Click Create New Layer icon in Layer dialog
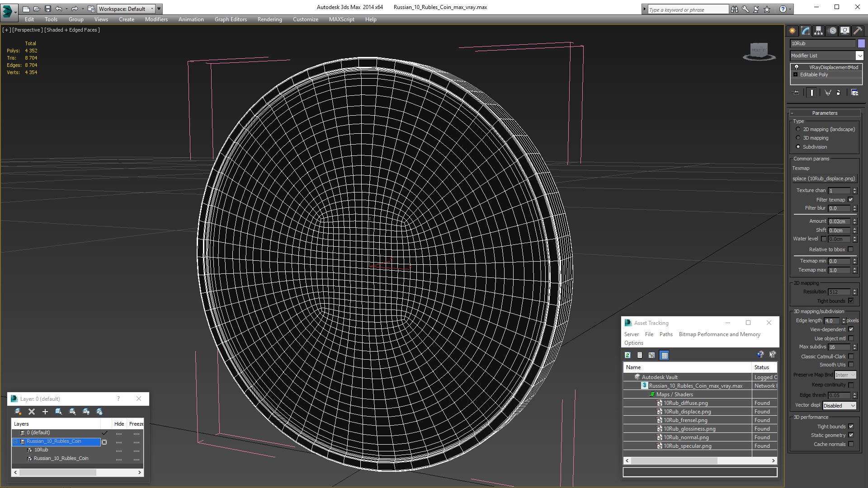Viewport: 868px width, 488px height. pos(18,412)
